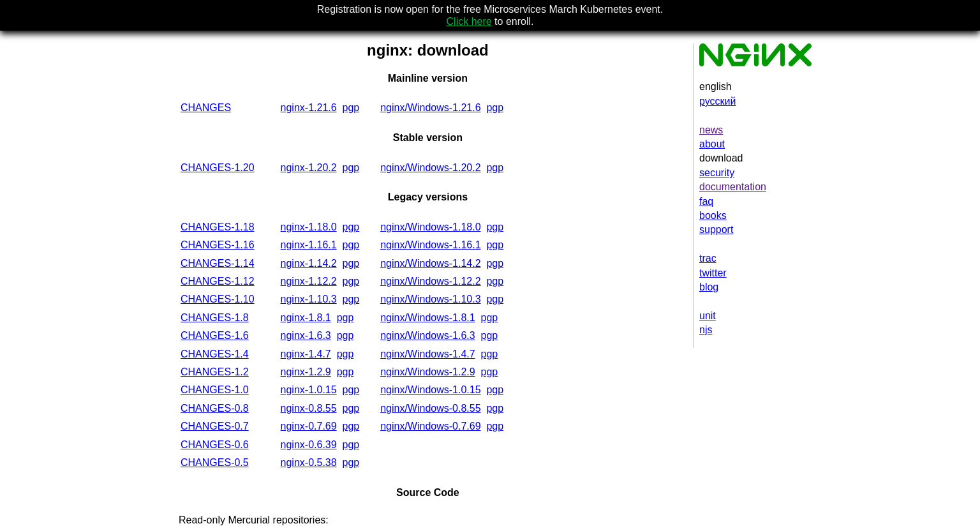
Task: Click the NGINX logo
Action: click(755, 55)
